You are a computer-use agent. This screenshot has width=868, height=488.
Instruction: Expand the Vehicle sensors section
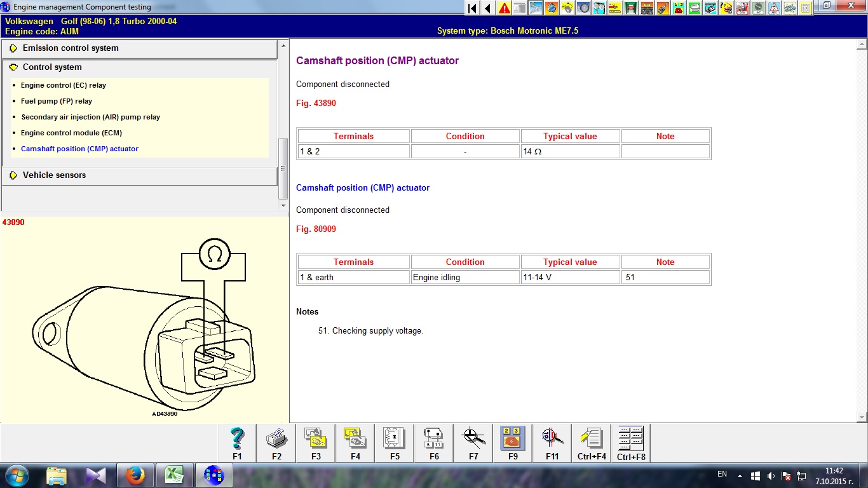pos(54,175)
